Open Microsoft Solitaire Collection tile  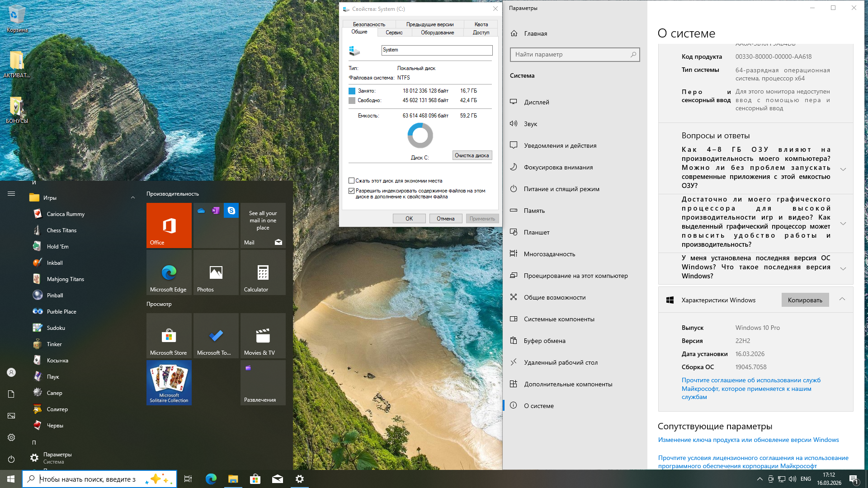tap(169, 382)
